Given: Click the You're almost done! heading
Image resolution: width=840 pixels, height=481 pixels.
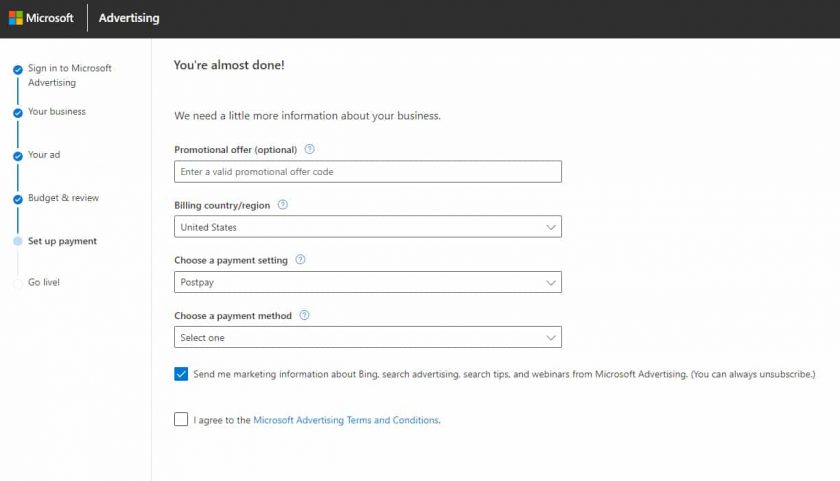Looking at the screenshot, I should click(229, 65).
